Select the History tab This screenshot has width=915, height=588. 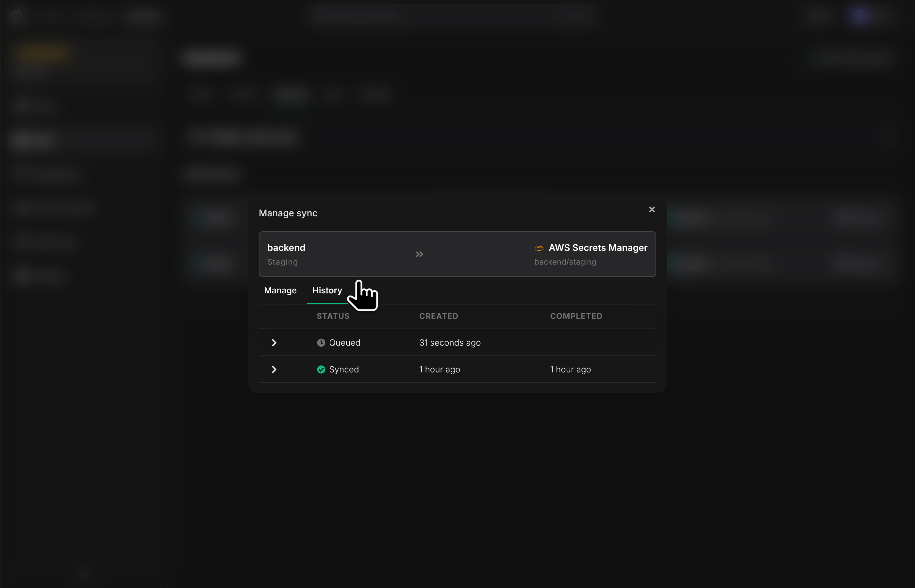tap(327, 290)
